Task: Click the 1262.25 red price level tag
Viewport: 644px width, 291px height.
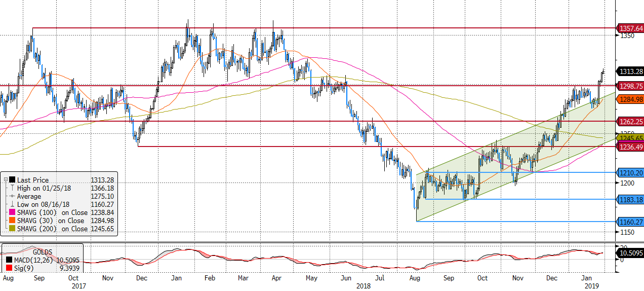Action: [x=629, y=122]
